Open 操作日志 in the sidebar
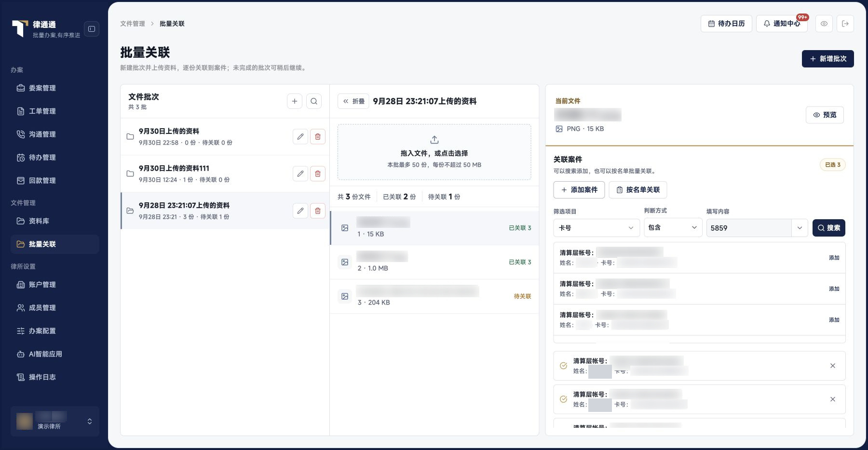The height and width of the screenshot is (450, 868). (55, 377)
